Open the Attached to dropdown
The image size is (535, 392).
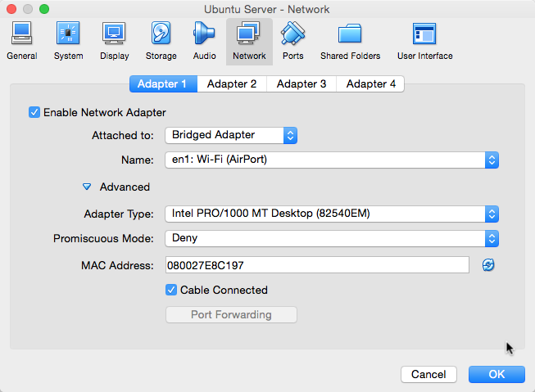click(231, 135)
